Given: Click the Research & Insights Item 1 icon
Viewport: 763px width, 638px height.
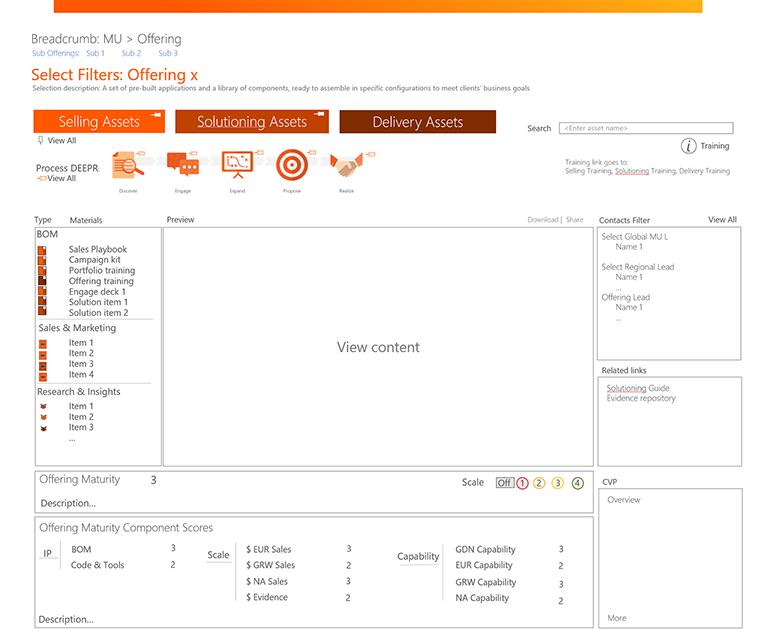Looking at the screenshot, I should pyautogui.click(x=43, y=407).
